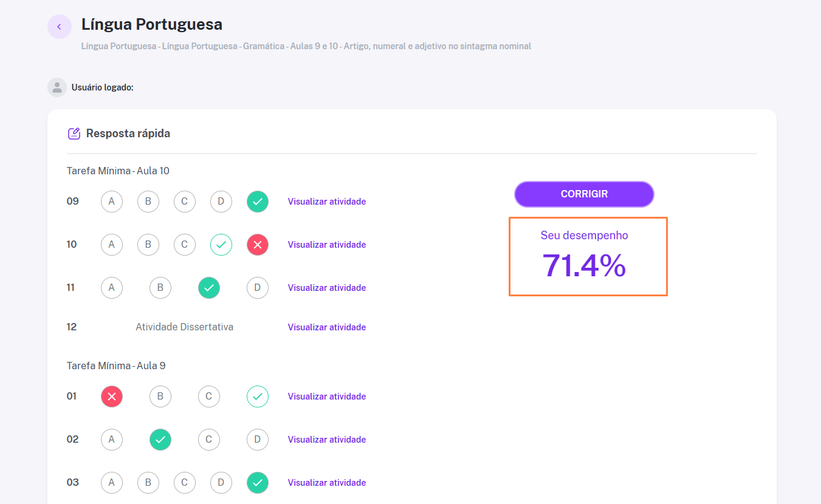The width and height of the screenshot is (821, 504).
Task: Click the Resposta rápida pencil icon
Action: [x=74, y=134]
